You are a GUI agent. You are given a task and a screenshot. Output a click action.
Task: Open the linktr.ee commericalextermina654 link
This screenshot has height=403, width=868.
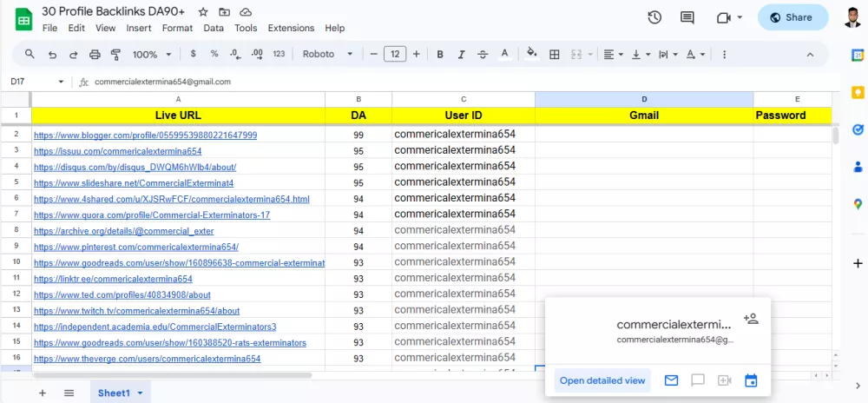pos(113,279)
